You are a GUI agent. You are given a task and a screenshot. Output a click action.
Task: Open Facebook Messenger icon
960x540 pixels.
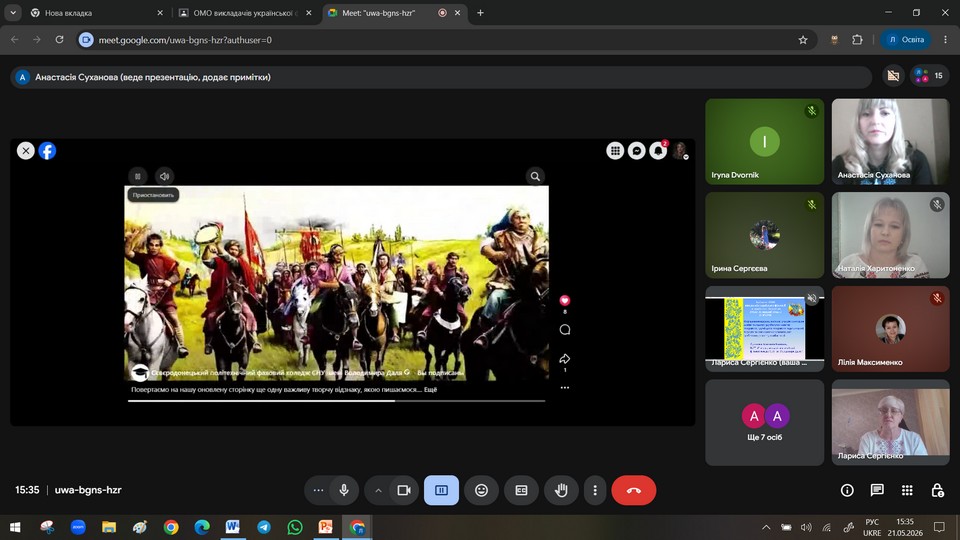(637, 151)
